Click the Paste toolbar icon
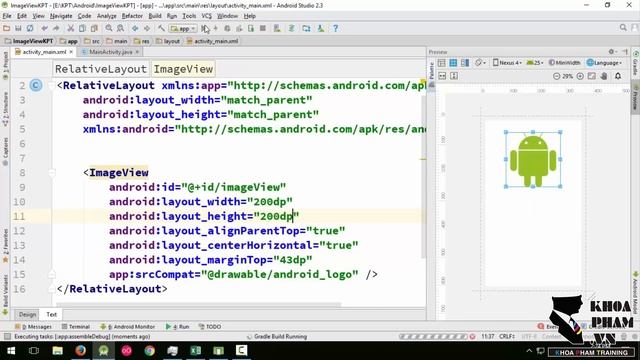The height and width of the screenshot is (360, 640). (x=94, y=28)
